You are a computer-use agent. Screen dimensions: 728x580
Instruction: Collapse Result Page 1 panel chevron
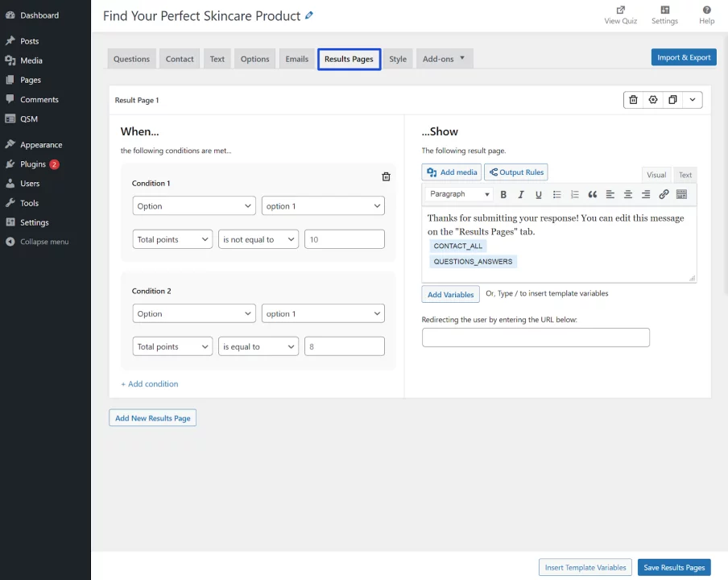tap(693, 99)
